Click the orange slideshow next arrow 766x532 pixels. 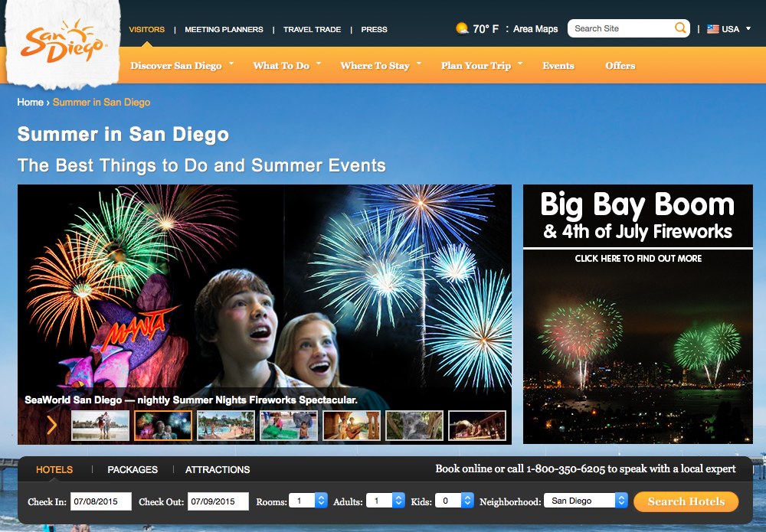(x=52, y=425)
